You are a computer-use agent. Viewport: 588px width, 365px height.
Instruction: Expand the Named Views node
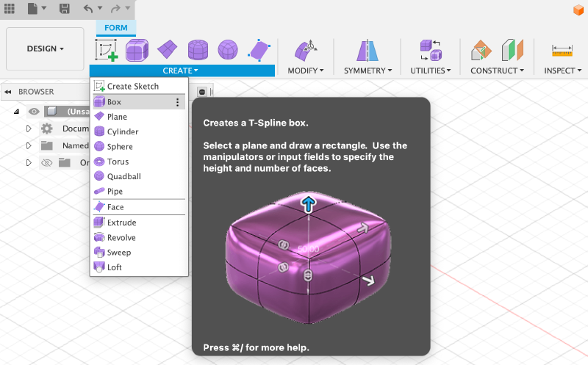(29, 145)
